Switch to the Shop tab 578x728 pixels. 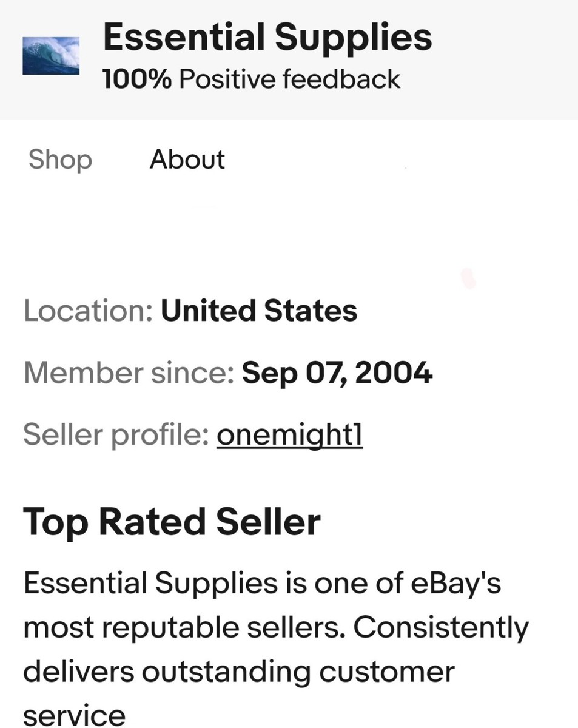(x=60, y=160)
